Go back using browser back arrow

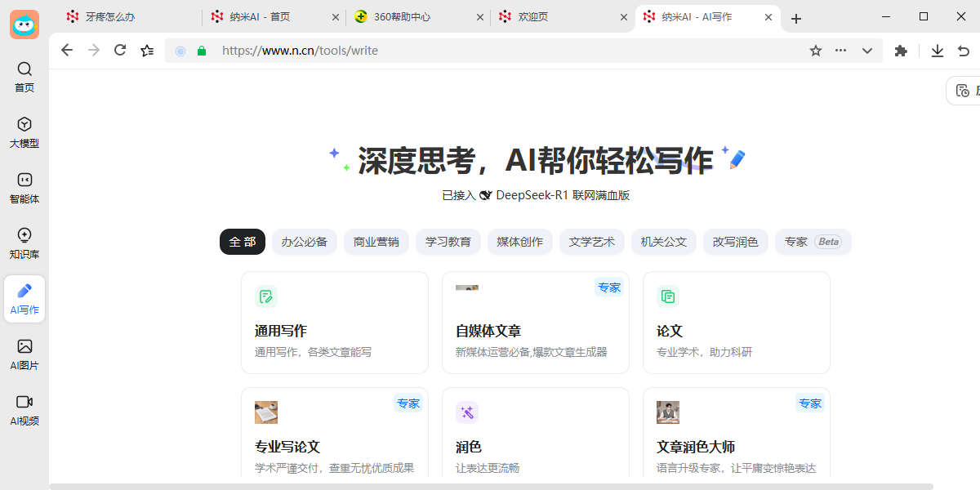(67, 51)
